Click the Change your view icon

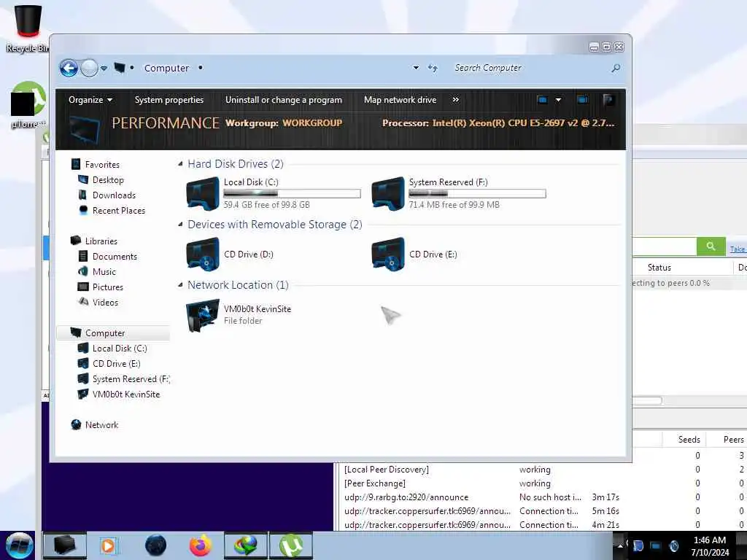pyautogui.click(x=542, y=99)
